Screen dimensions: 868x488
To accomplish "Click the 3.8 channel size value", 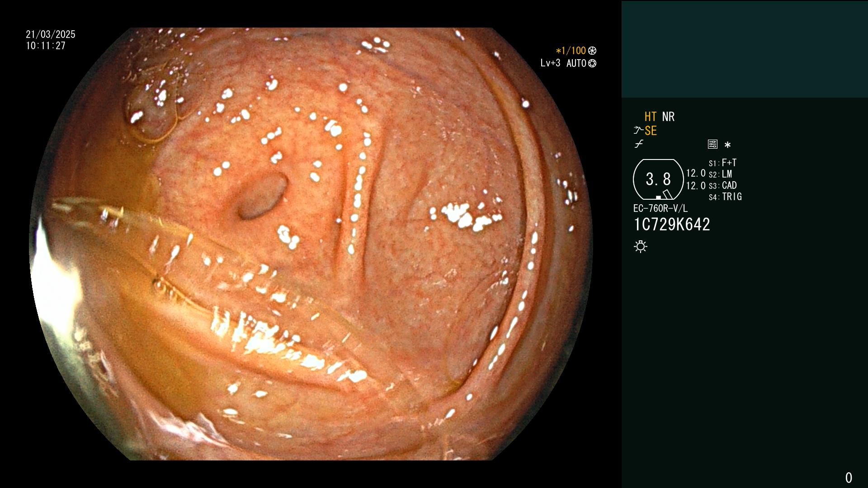I will point(658,179).
